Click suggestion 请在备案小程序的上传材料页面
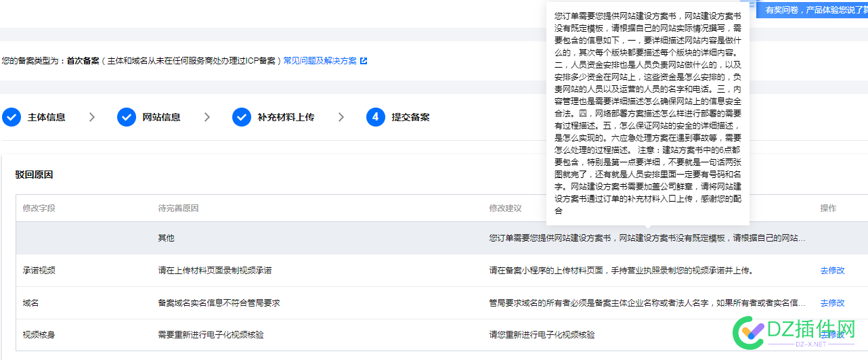Viewport: 868px width, 360px height. (621, 270)
